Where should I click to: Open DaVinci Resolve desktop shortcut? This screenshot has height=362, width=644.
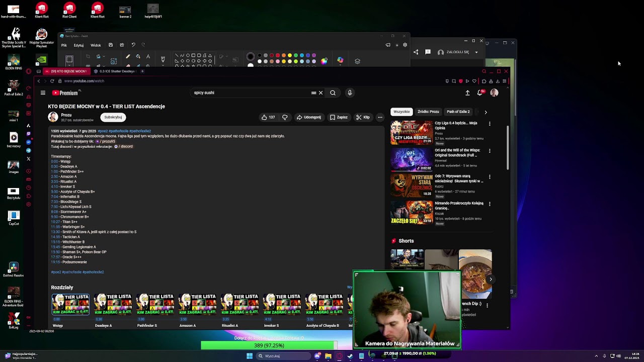coord(14,269)
